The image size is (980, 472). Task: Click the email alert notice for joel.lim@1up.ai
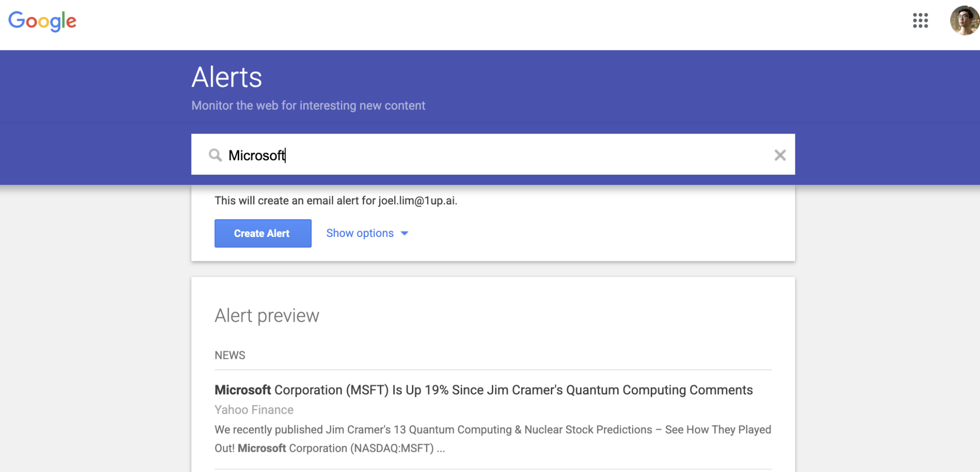coord(336,201)
